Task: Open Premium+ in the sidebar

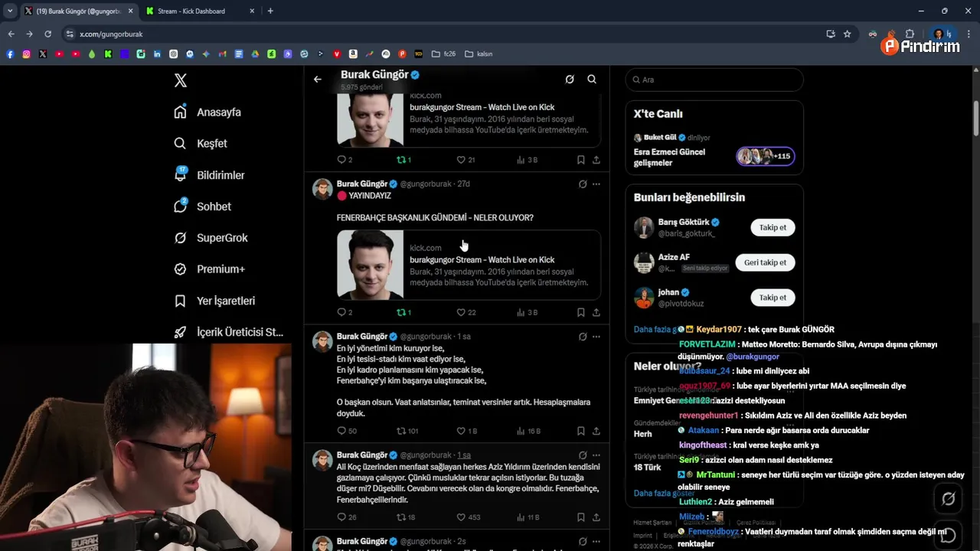Action: [x=209, y=269]
